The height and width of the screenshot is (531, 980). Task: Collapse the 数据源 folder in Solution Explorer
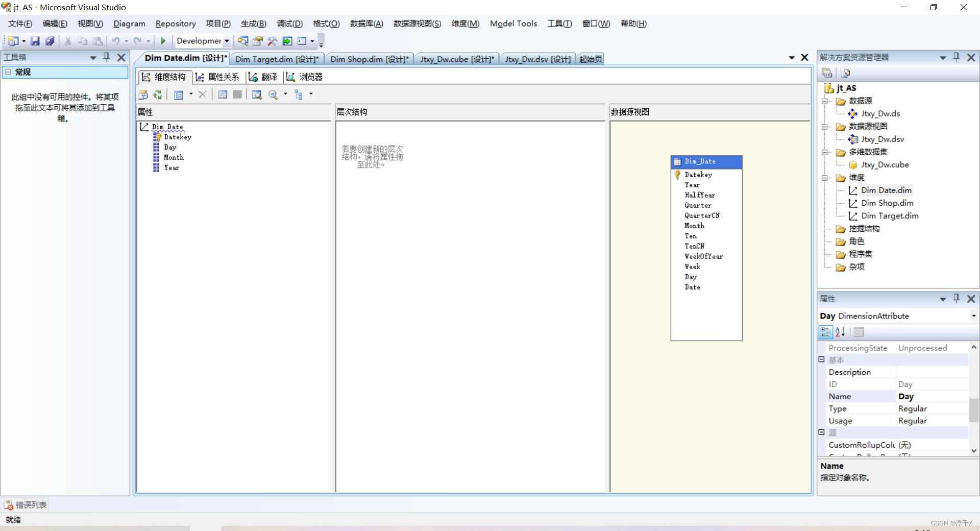pos(824,101)
